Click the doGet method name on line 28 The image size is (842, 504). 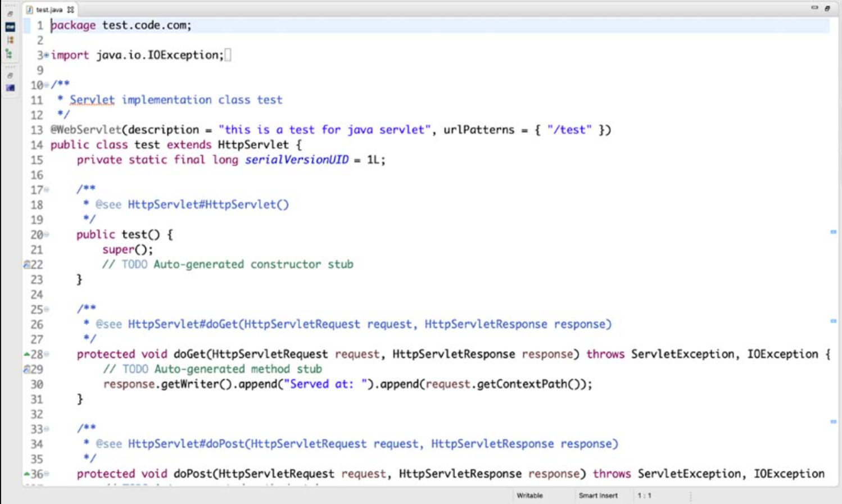click(190, 355)
